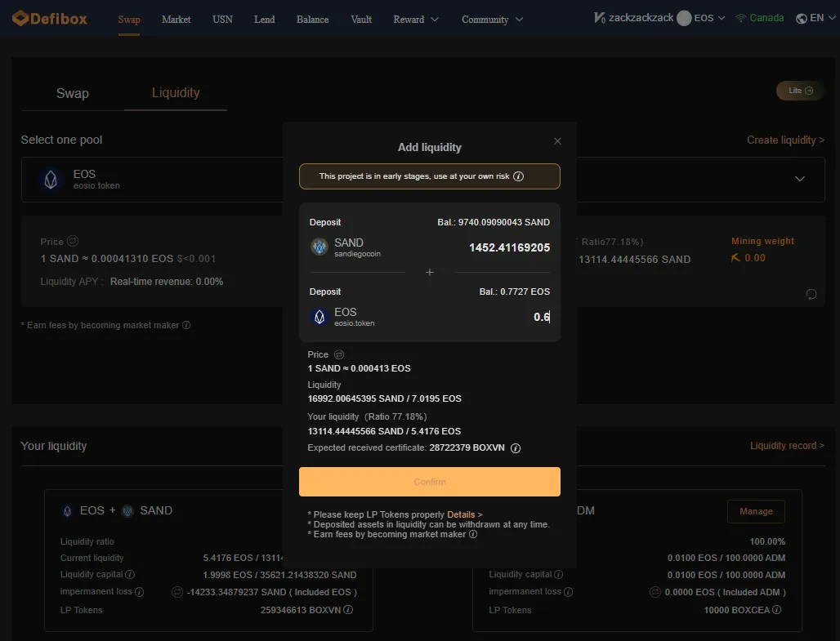Swap price direction icon in dialog
This screenshot has width=840, height=641.
[x=338, y=354]
